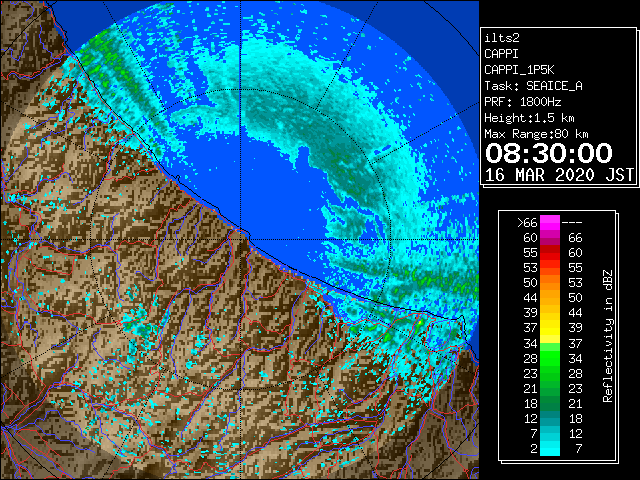Click the radar site name ilts2
Screen dimensions: 640x480
tap(502, 38)
